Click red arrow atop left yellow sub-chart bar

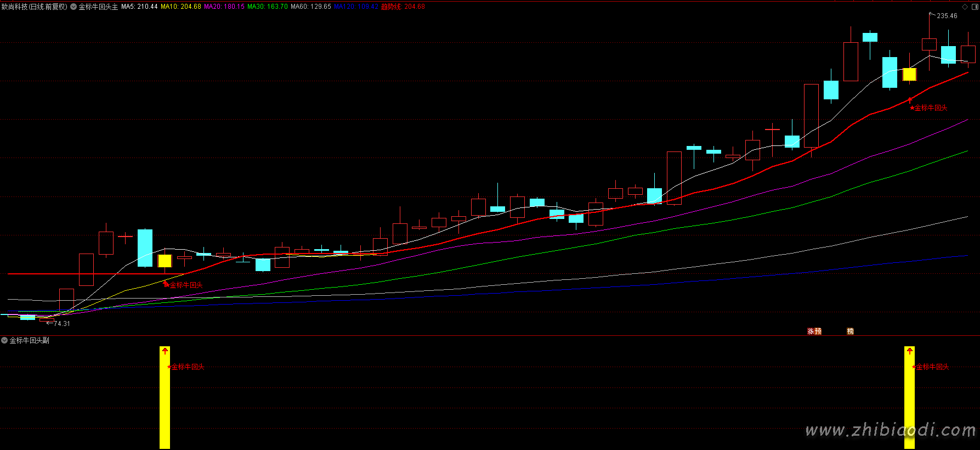pos(165,351)
